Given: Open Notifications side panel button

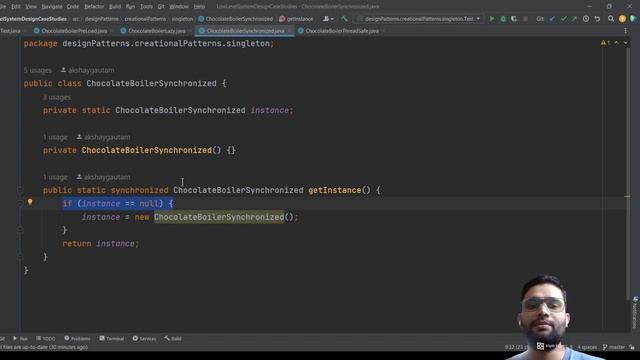Looking at the screenshot, I should [635, 312].
